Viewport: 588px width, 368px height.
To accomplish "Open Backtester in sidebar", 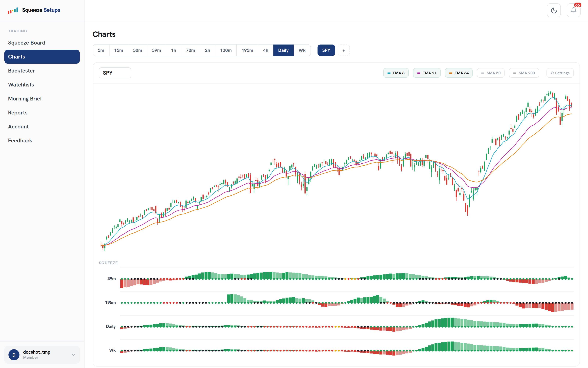I will (x=42, y=71).
